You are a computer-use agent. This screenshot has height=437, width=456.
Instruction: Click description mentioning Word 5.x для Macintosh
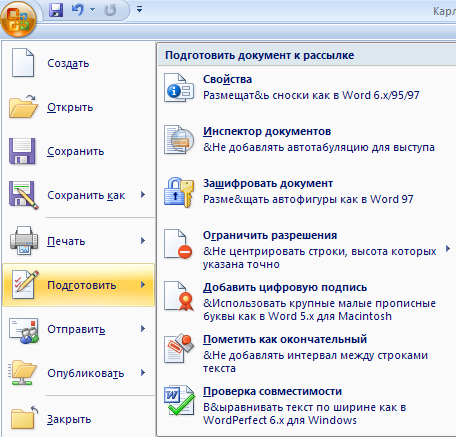pos(320,309)
